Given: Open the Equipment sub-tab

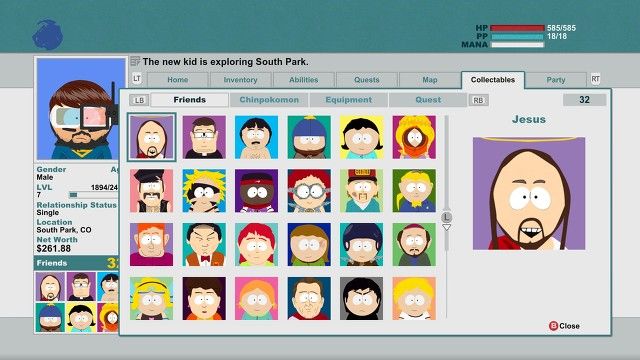Looking at the screenshot, I should [x=349, y=100].
